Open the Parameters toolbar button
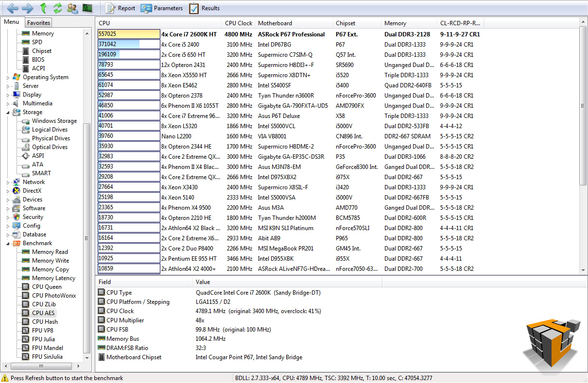The height and width of the screenshot is (383, 588). click(x=162, y=8)
